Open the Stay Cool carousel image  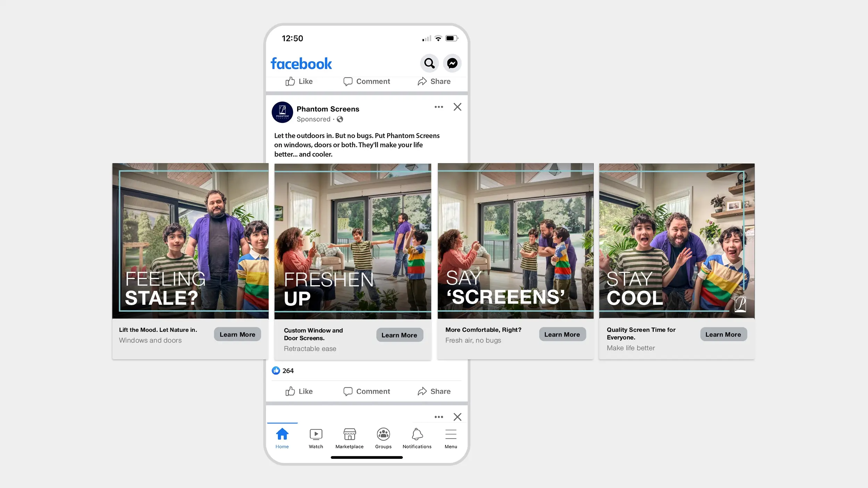pyautogui.click(x=676, y=241)
